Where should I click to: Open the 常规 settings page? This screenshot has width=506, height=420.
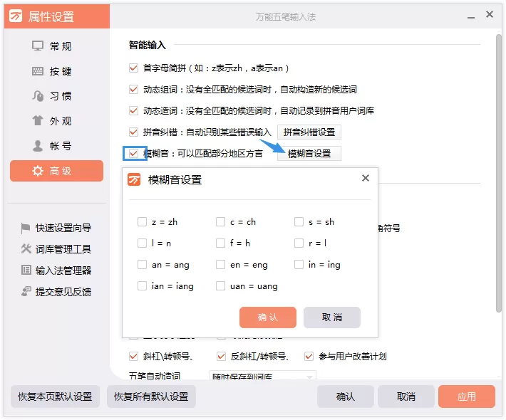(56, 46)
